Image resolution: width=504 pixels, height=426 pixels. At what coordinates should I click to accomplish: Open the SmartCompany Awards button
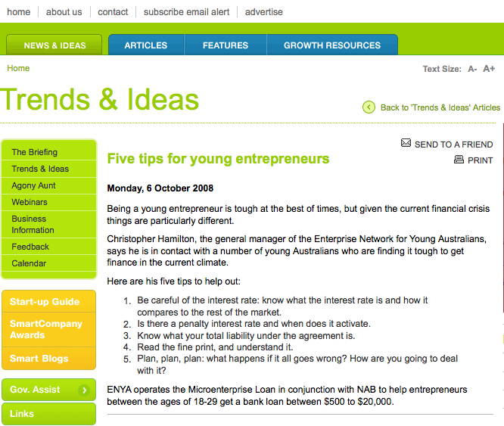coord(49,329)
